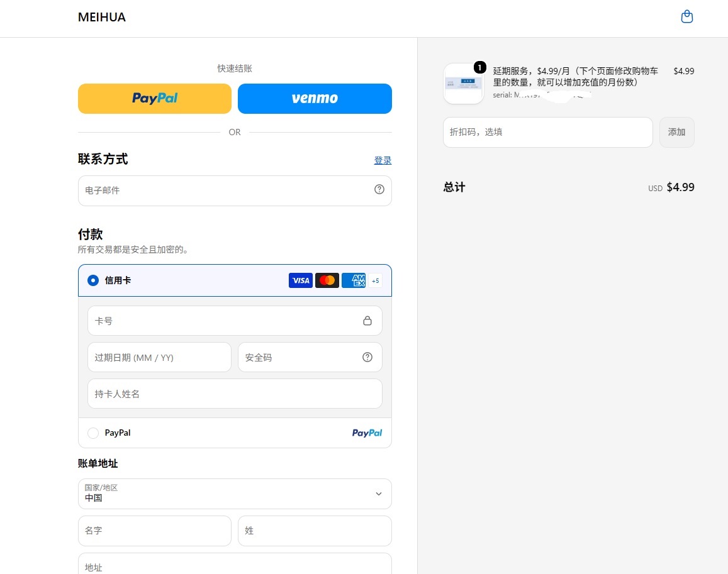The image size is (728, 574).
Task: Focus the 持卡人姓名 cardholder name field
Action: (x=235, y=394)
